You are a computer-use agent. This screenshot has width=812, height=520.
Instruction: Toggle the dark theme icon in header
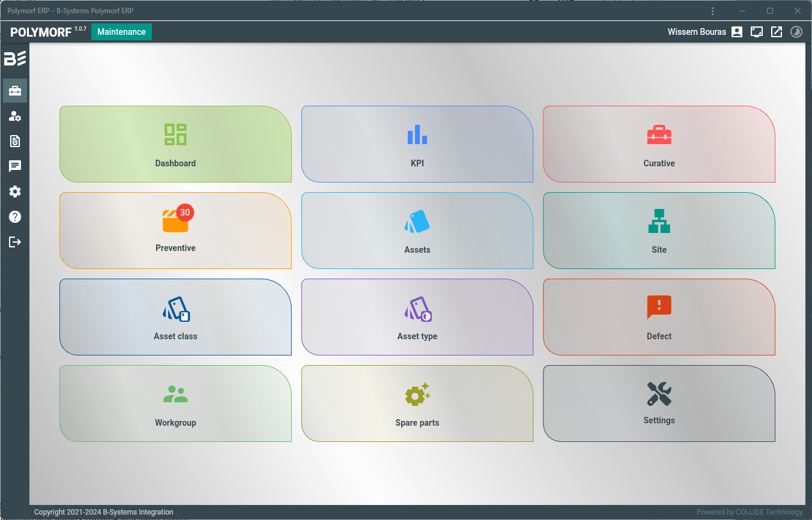(796, 32)
